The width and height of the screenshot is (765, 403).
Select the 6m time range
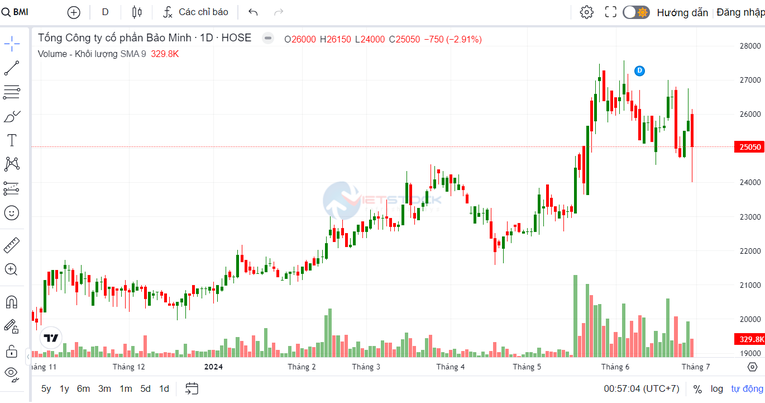coord(83,389)
